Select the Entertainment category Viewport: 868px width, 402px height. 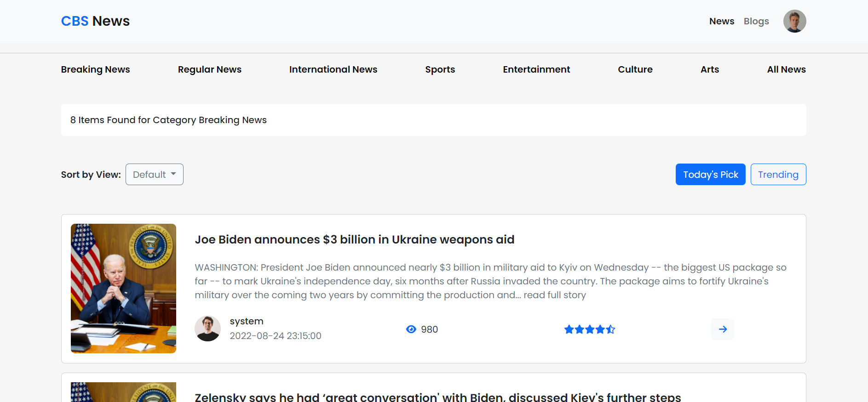[x=536, y=69]
